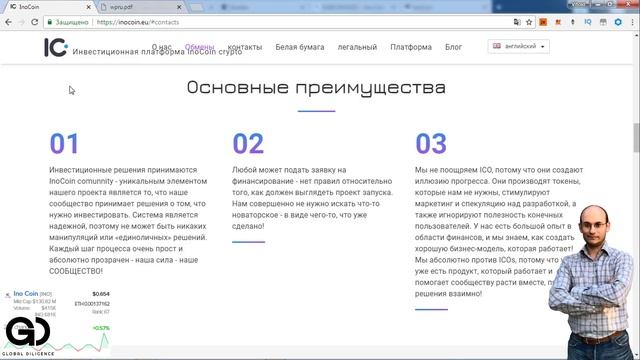Open the IQ extension icon
The height and width of the screenshot is (360, 640).
[x=588, y=22]
